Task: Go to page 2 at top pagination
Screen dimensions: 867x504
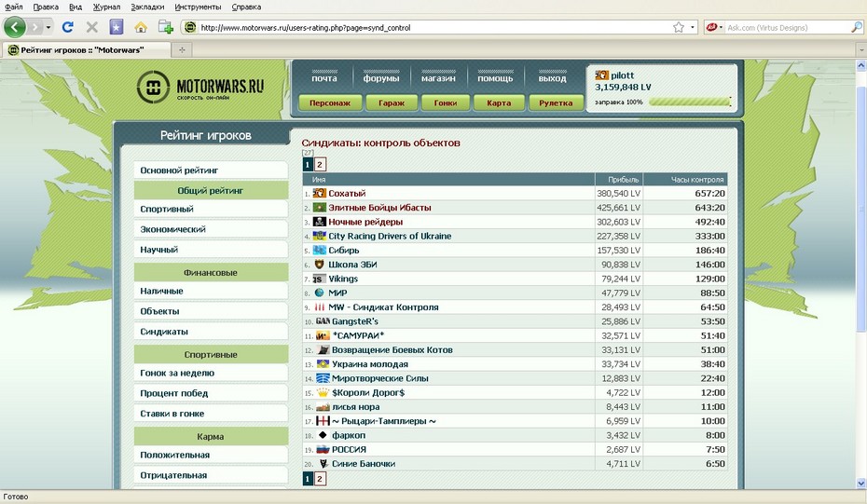Action: 320,165
